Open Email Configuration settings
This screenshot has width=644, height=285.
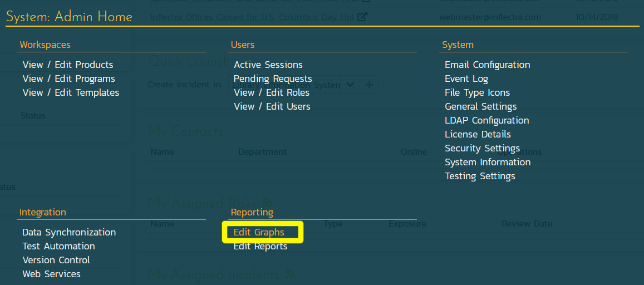click(x=487, y=65)
